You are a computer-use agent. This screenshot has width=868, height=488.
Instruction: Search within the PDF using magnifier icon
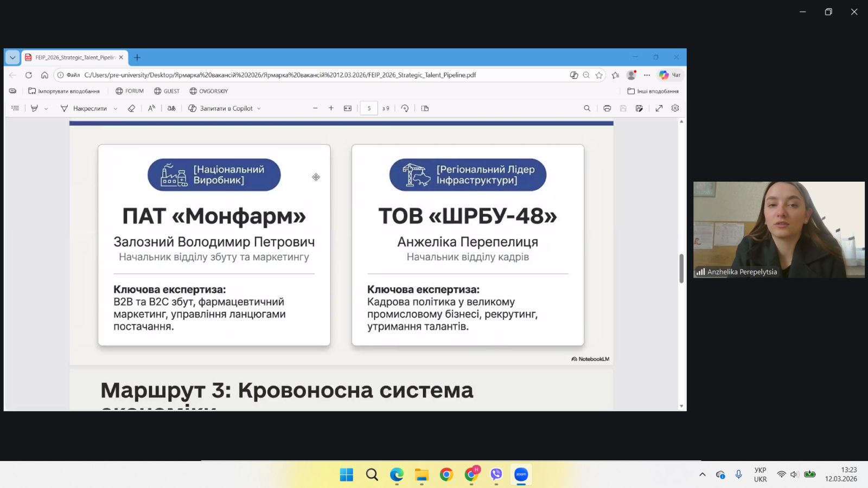587,108
